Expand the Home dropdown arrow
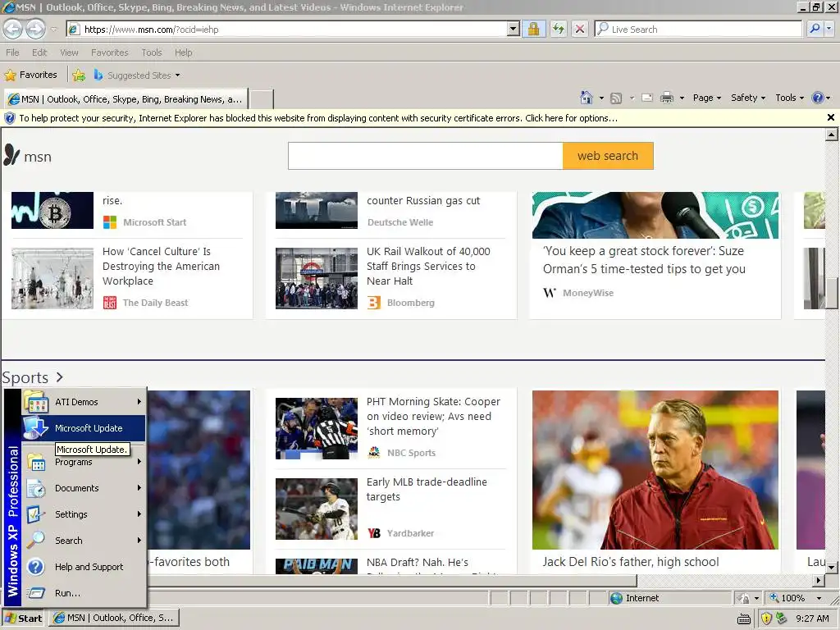The image size is (840, 630). [601, 98]
